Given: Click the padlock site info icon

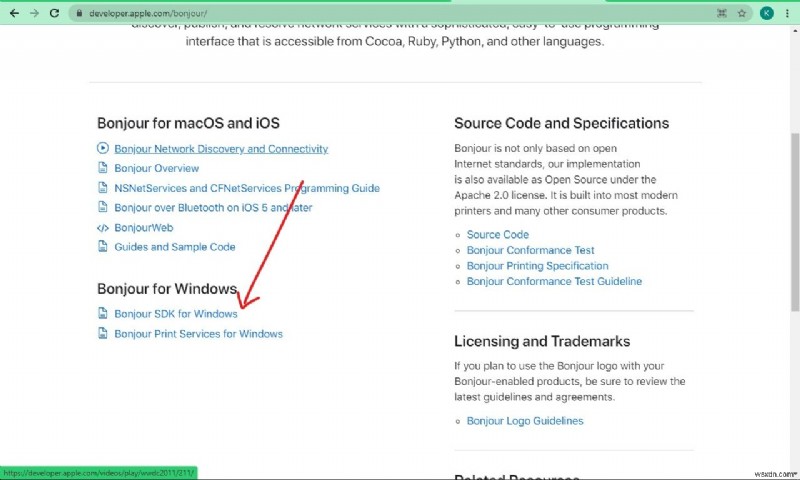Looking at the screenshot, I should click(x=79, y=13).
